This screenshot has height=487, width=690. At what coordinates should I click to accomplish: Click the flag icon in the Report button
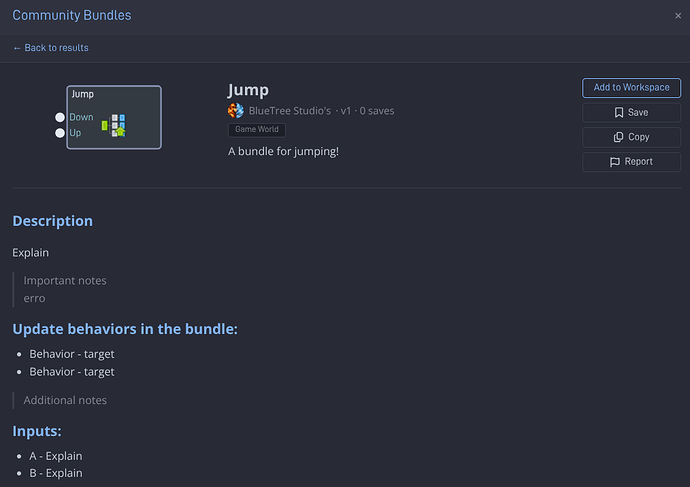615,162
